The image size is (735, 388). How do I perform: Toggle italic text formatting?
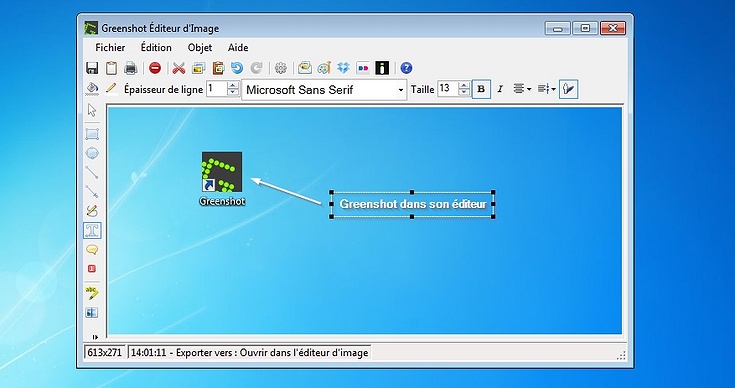[x=500, y=89]
